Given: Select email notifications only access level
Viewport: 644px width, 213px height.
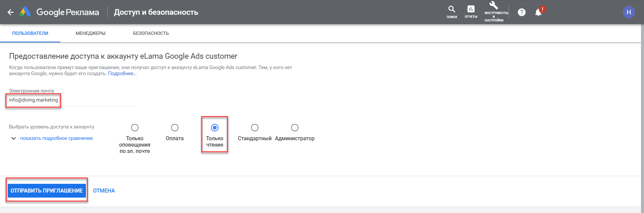Looking at the screenshot, I should tap(135, 128).
